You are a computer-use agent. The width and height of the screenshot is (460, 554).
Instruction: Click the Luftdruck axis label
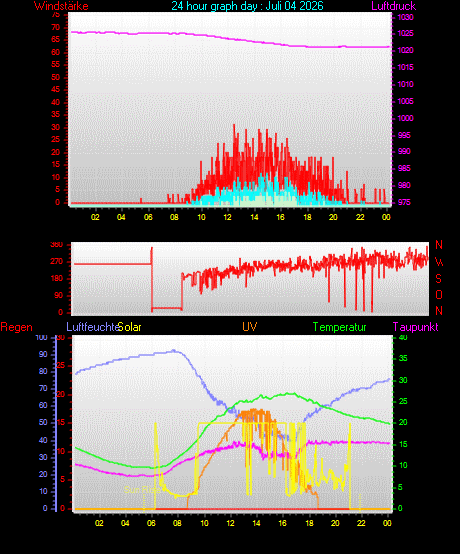pos(394,6)
